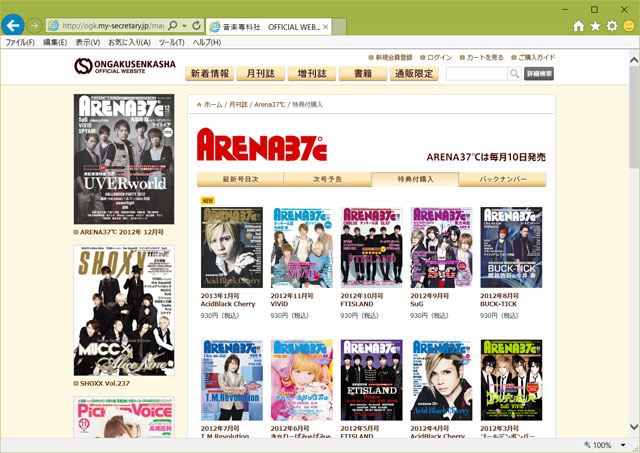Open the 増刊誌 navigation button
640x453 pixels.
(312, 73)
